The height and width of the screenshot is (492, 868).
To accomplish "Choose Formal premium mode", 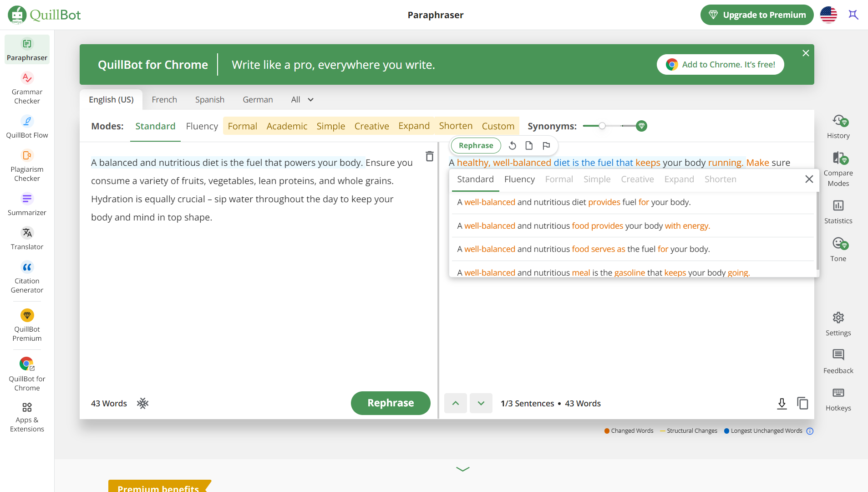I will (242, 126).
